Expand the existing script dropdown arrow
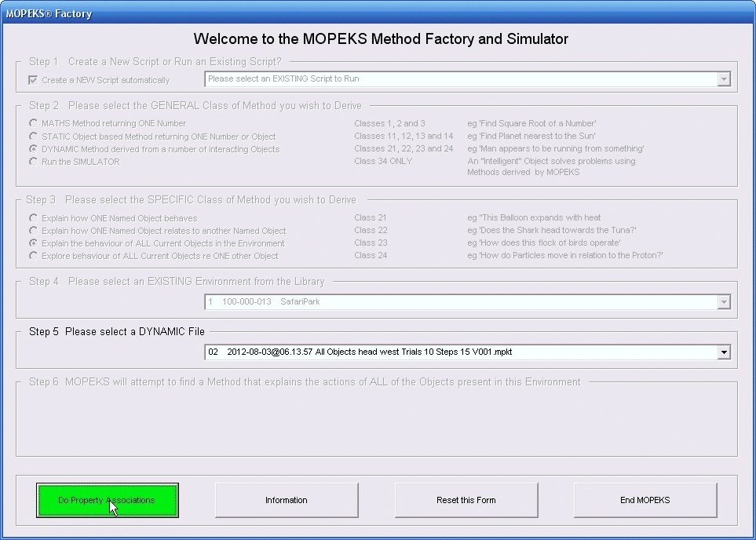Viewport: 756px width, 540px height. 724,79
